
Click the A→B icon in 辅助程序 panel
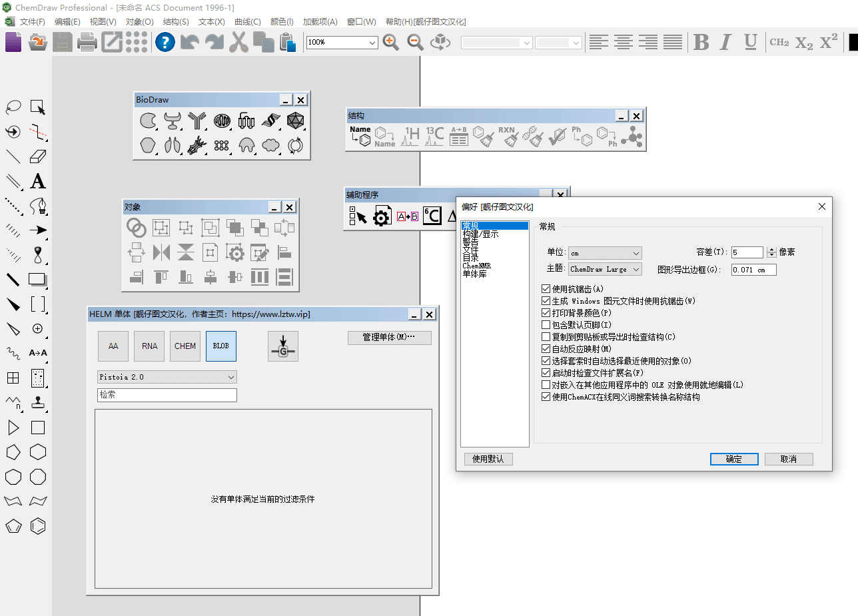coord(408,216)
